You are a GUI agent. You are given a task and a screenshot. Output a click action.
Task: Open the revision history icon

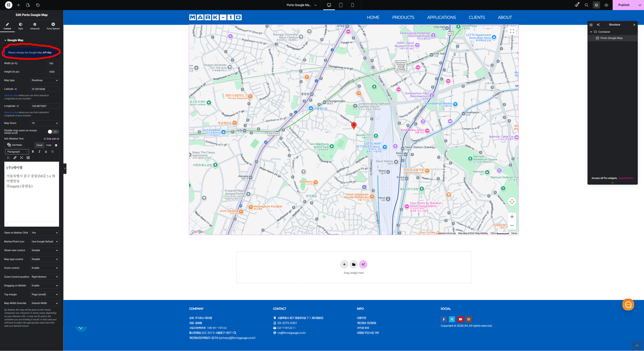38,5
